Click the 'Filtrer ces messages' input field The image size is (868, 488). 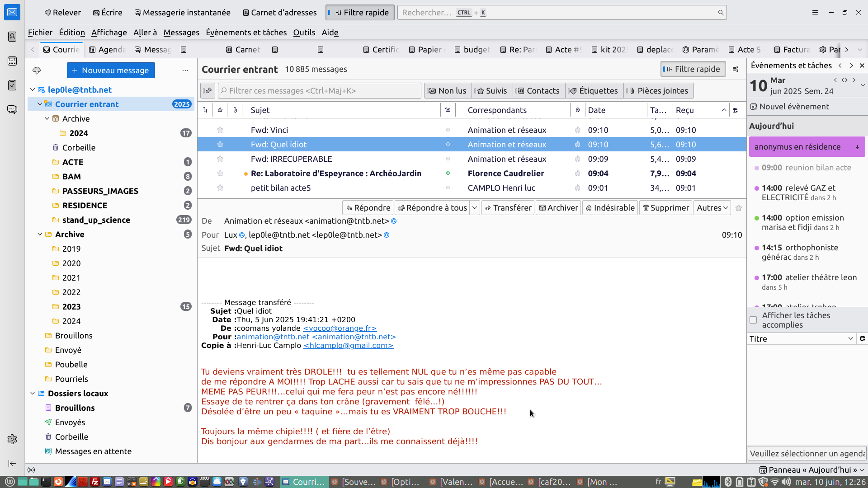click(320, 91)
